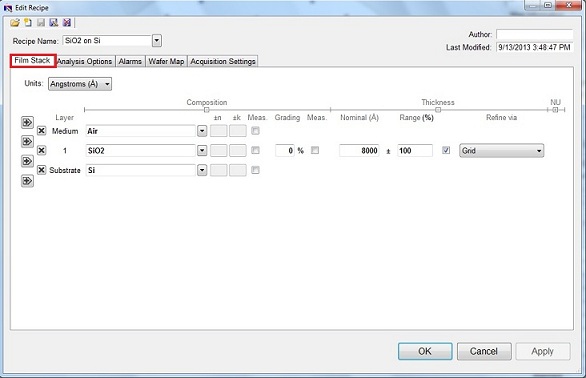The image size is (586, 378).
Task: Click the nominal thickness 8000 field
Action: coord(359,151)
